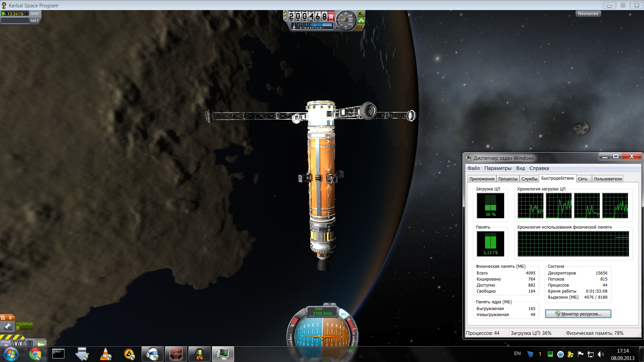The image size is (644, 362).
Task: Open the Файл menu in Task Manager
Action: pos(473,168)
